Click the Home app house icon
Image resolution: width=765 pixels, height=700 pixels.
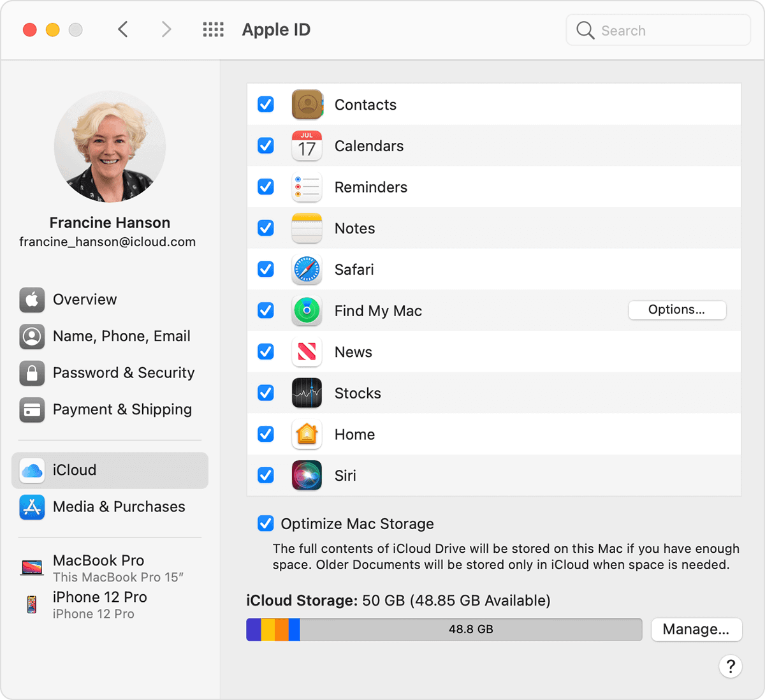pyautogui.click(x=307, y=435)
